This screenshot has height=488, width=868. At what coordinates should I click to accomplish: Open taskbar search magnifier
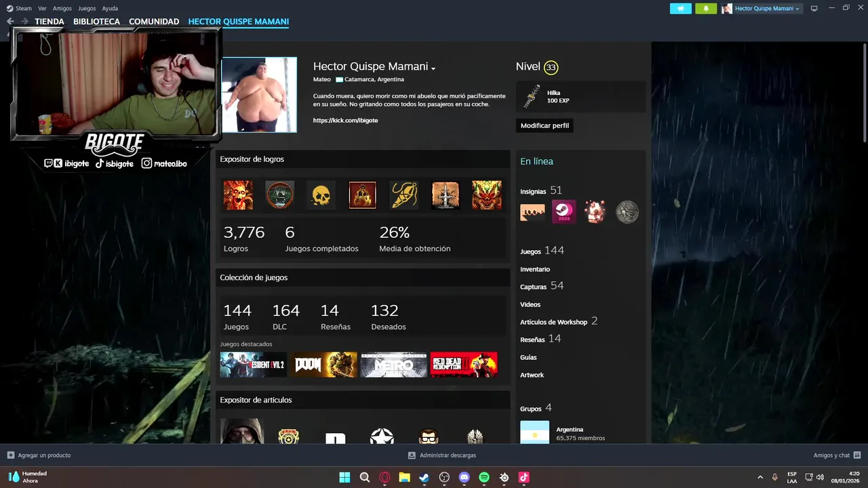365,477
